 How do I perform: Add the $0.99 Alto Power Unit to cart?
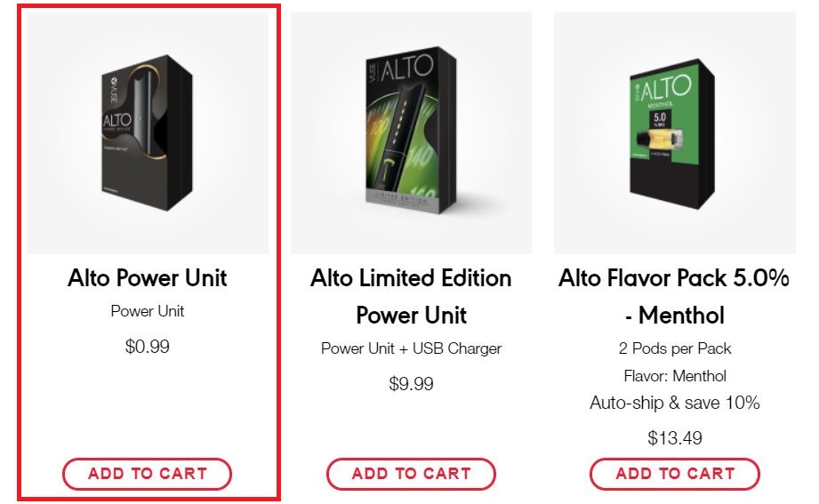tap(147, 474)
